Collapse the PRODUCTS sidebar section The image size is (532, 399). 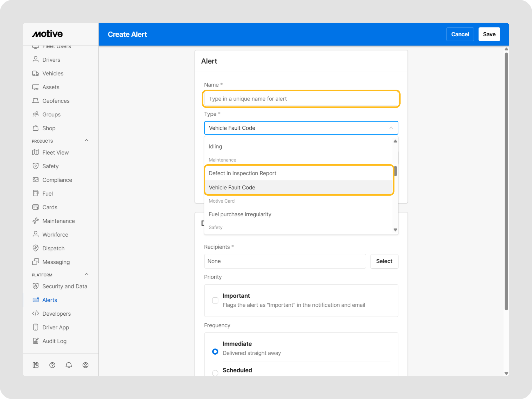point(87,141)
